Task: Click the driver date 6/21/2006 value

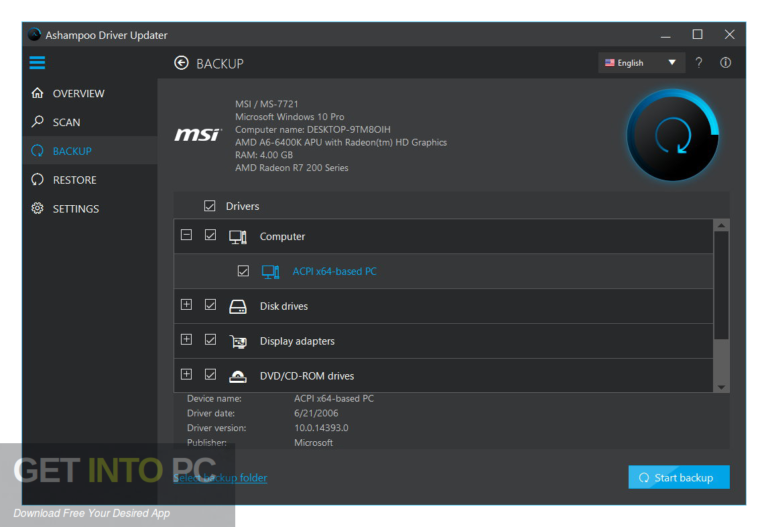Action: pos(316,413)
